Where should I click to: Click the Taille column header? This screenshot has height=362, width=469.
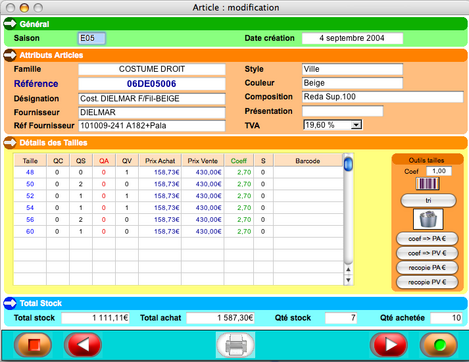[x=30, y=161]
